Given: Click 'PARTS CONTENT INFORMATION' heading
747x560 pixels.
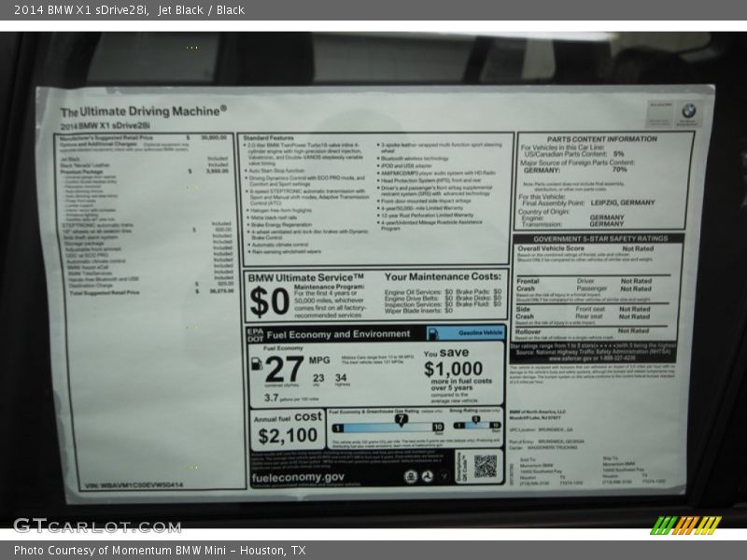Looking at the screenshot, I should click(601, 139).
